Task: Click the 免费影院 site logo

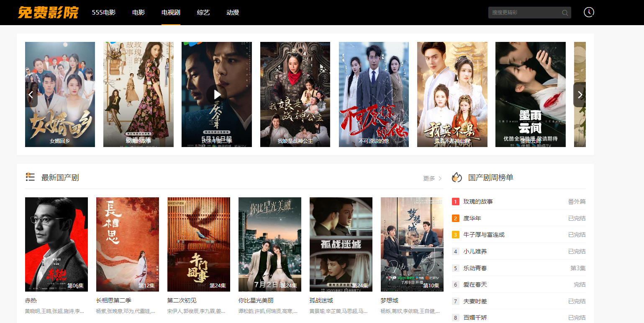Action: (48, 12)
